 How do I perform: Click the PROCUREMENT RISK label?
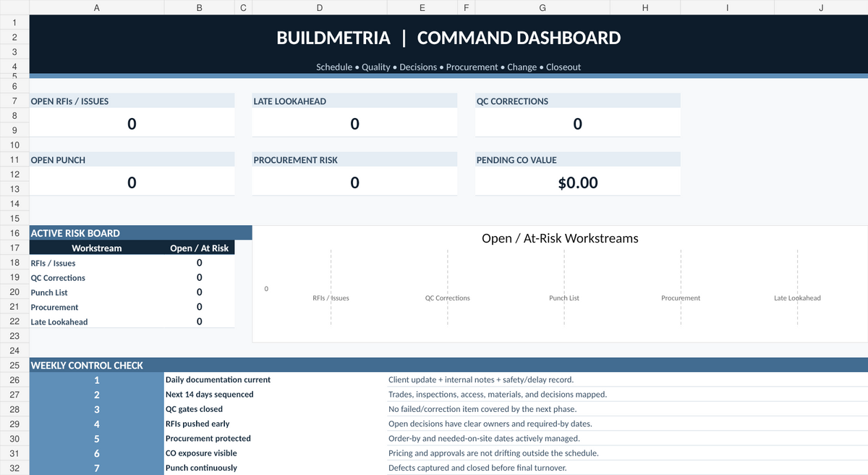(x=295, y=160)
